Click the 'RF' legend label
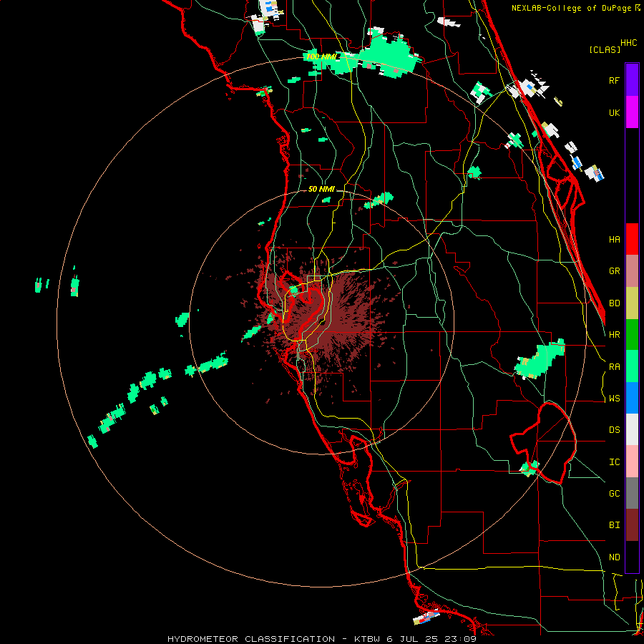Image resolution: width=644 pixels, height=644 pixels. click(x=614, y=80)
